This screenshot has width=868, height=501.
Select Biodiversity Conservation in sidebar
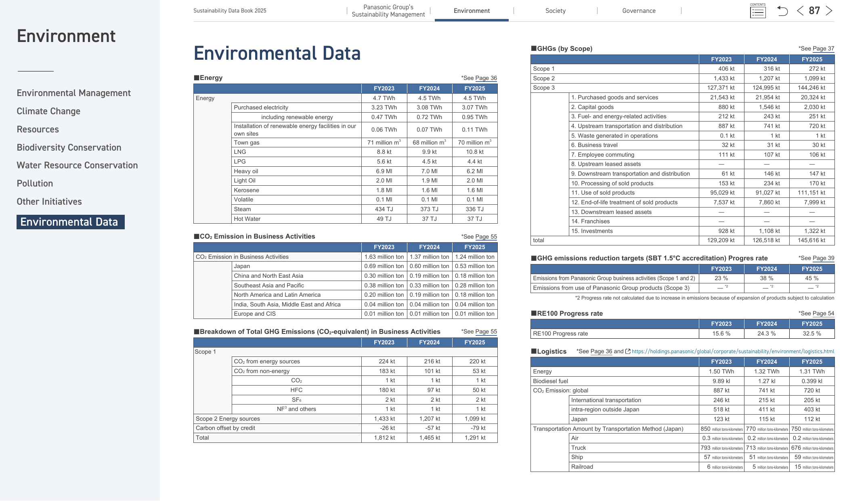69,148
